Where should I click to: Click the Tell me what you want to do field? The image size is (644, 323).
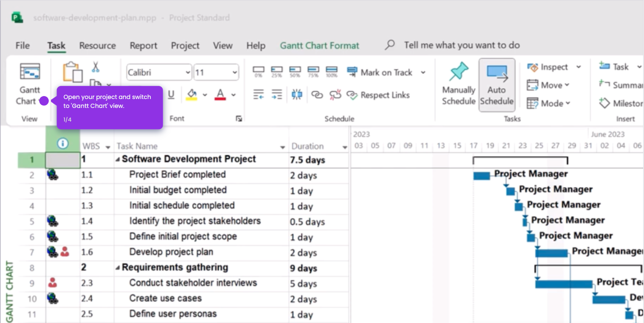click(462, 45)
